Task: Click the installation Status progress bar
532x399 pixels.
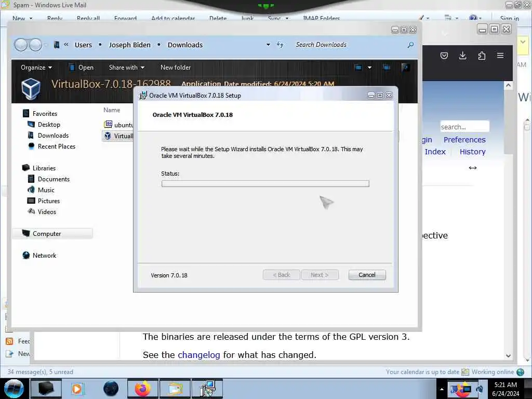Action: point(265,183)
